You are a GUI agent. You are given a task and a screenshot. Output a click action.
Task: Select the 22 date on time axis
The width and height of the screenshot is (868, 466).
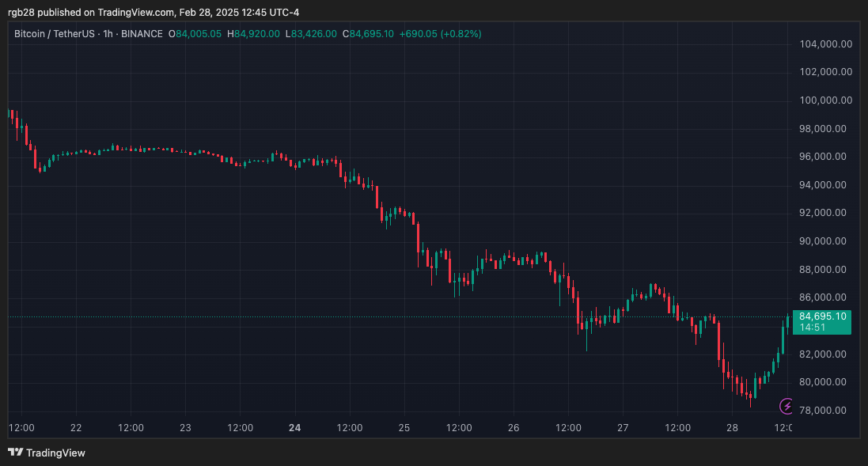tap(76, 428)
